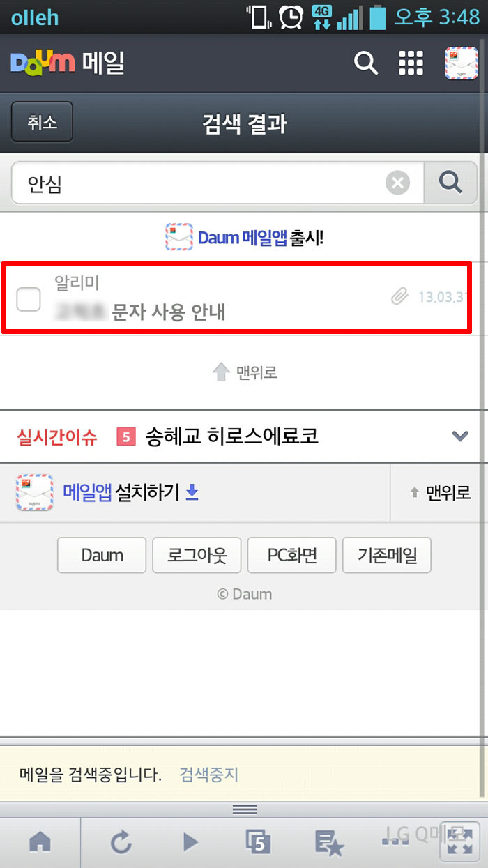This screenshot has width=488, height=868.
Task: Open the bookmarks star icon
Action: [328, 842]
